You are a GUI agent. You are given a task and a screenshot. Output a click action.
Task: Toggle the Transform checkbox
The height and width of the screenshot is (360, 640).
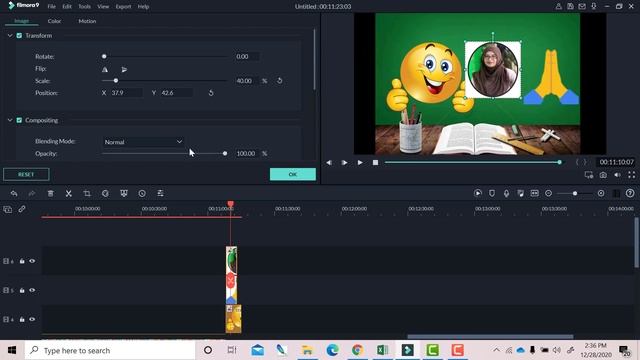19,36
